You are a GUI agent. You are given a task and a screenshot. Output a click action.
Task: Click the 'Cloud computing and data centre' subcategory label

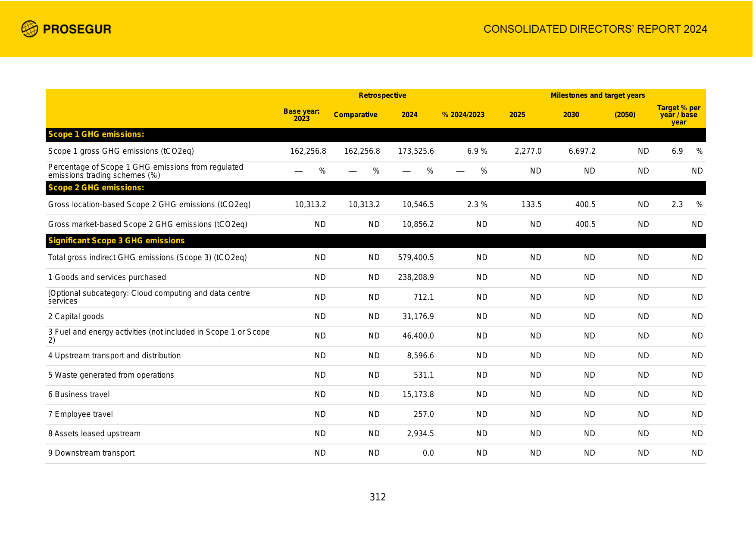click(x=149, y=297)
